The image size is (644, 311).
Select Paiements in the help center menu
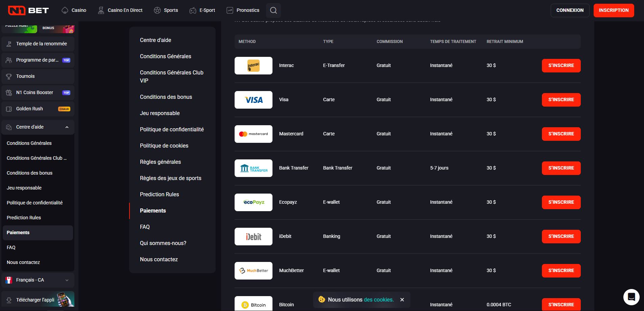(153, 211)
